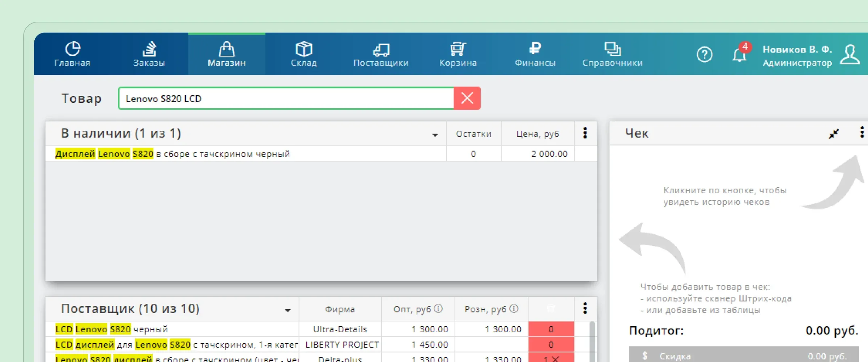The width and height of the screenshot is (868, 362).
Task: Open the Опт, руб column info tooltip
Action: click(x=439, y=308)
